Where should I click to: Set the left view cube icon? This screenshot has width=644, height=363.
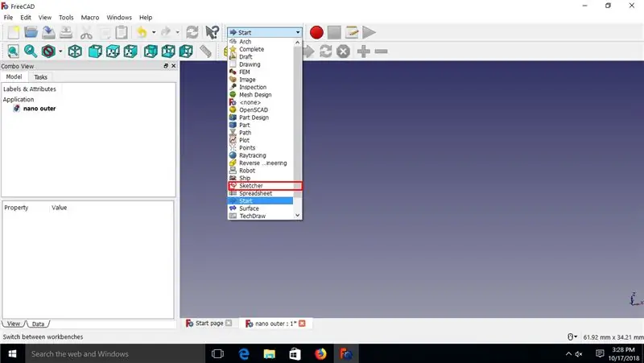coord(186,52)
